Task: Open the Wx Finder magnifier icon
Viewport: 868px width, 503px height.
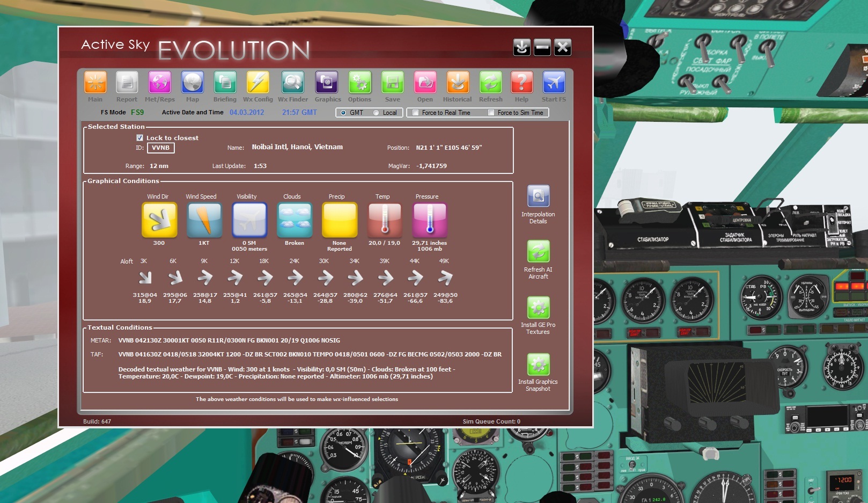Action: click(293, 83)
